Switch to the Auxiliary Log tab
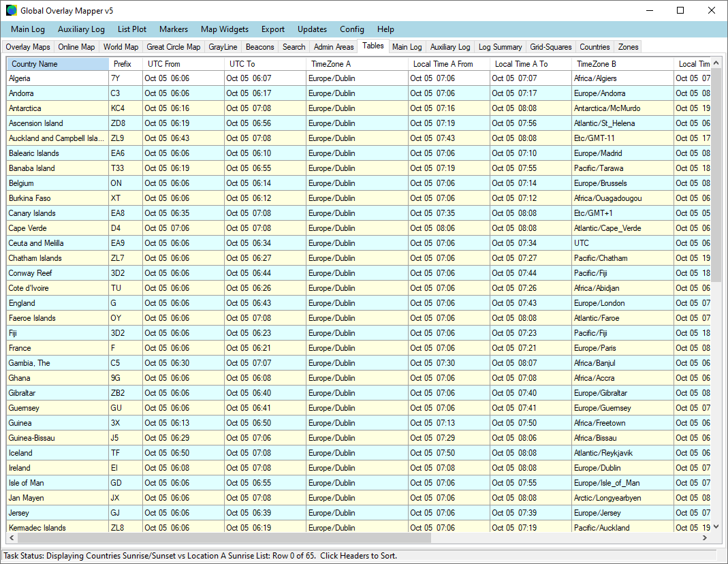The width and height of the screenshot is (728, 564). (450, 47)
